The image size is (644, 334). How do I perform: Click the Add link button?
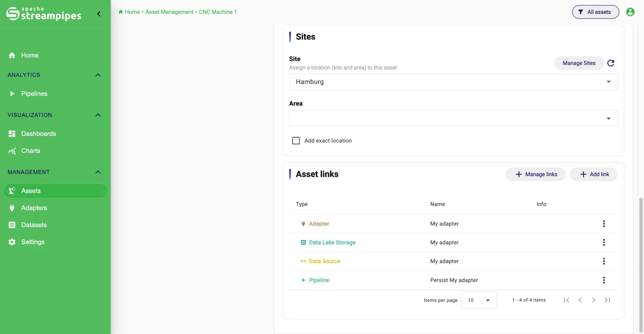pos(593,174)
